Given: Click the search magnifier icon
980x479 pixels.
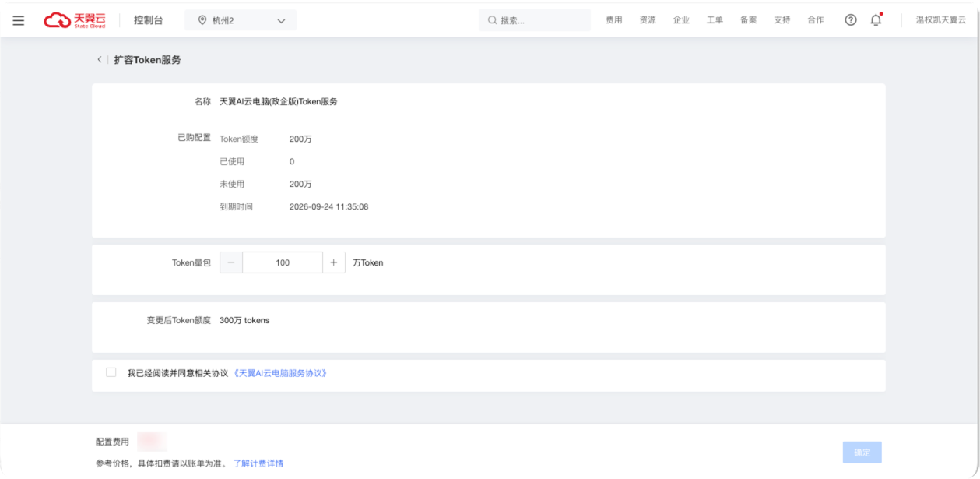Looking at the screenshot, I should (x=492, y=20).
